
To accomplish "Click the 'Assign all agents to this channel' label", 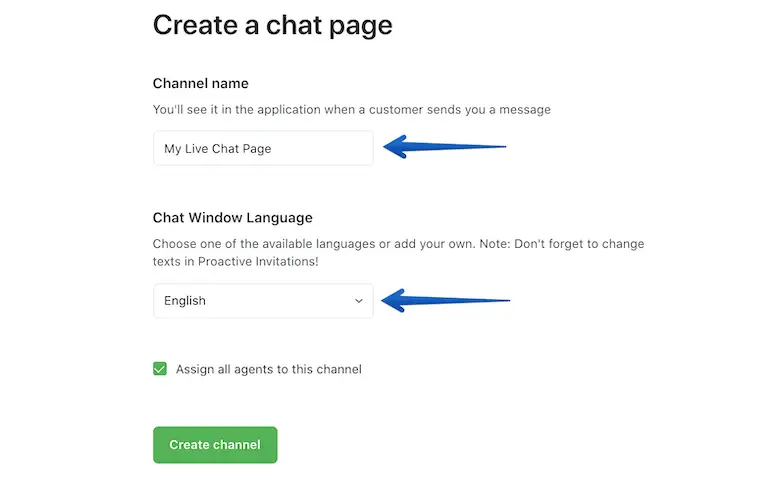I will point(268,369).
